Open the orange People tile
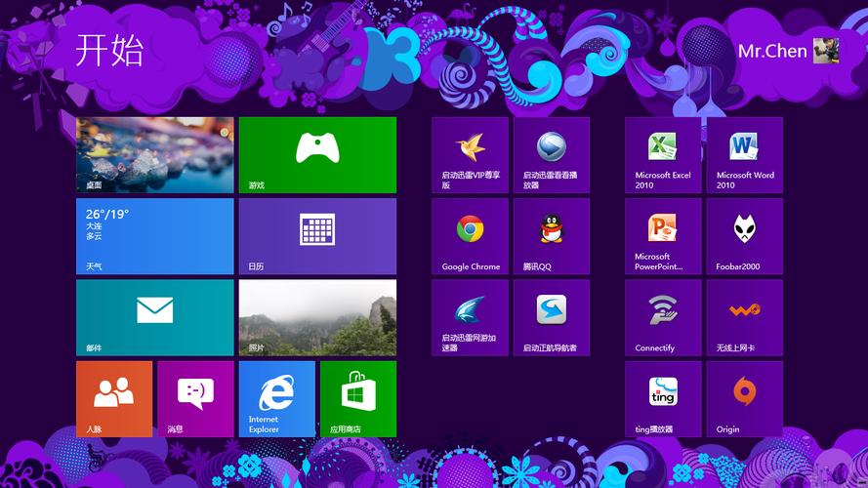868x488 pixels. coord(114,399)
